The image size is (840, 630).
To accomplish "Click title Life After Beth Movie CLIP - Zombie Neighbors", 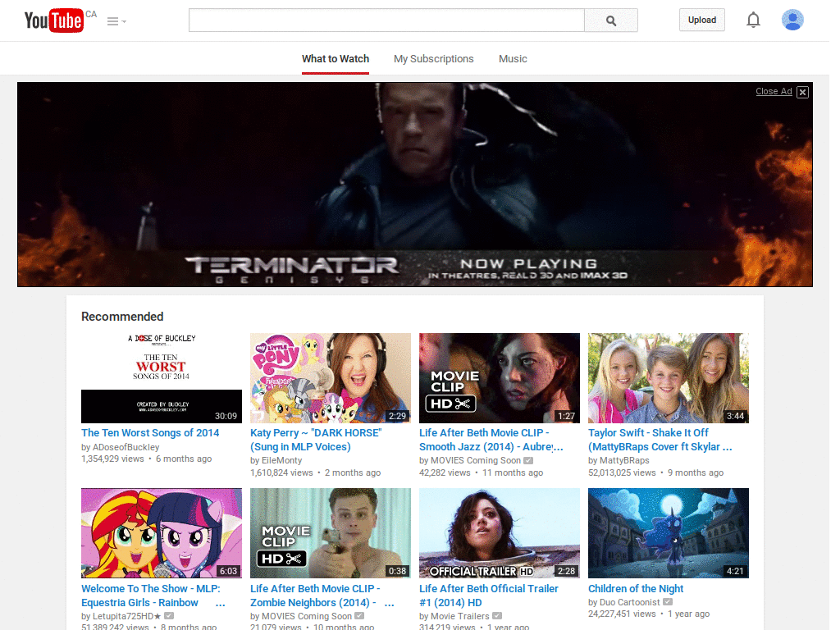I will click(x=322, y=596).
